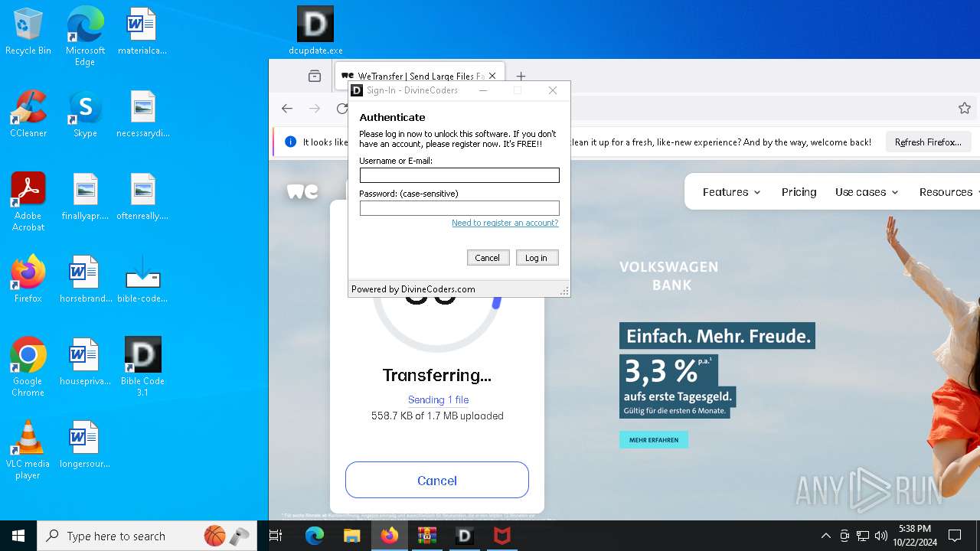Close the WeTransfer tab
The image size is (980, 551).
pos(492,76)
